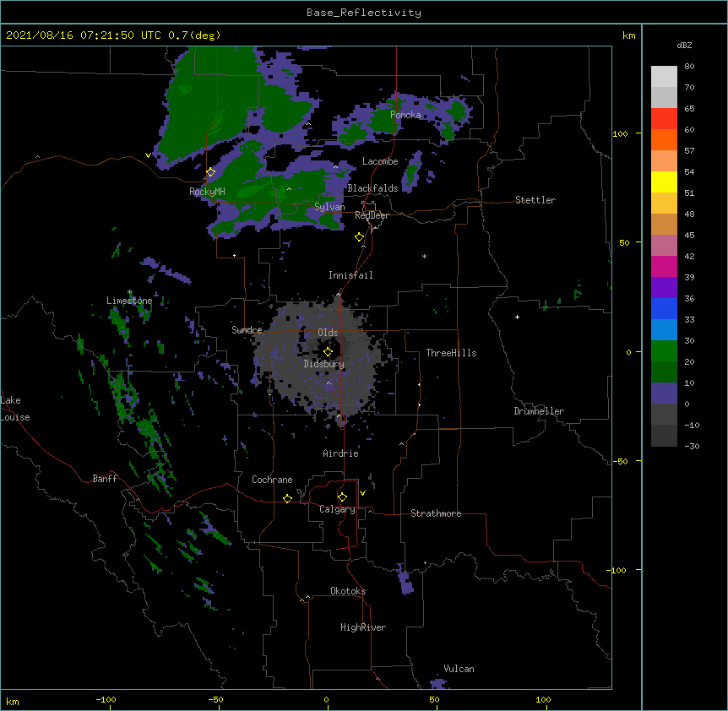Click the white asterisk marker east of Innisfail
Viewport: 728px width, 711px height.
coord(424,256)
